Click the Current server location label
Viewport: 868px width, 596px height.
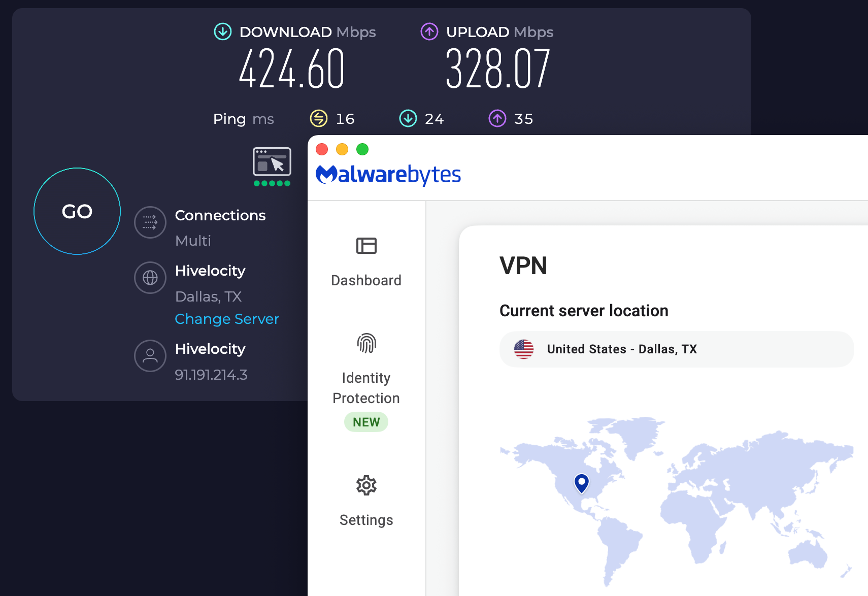click(584, 311)
